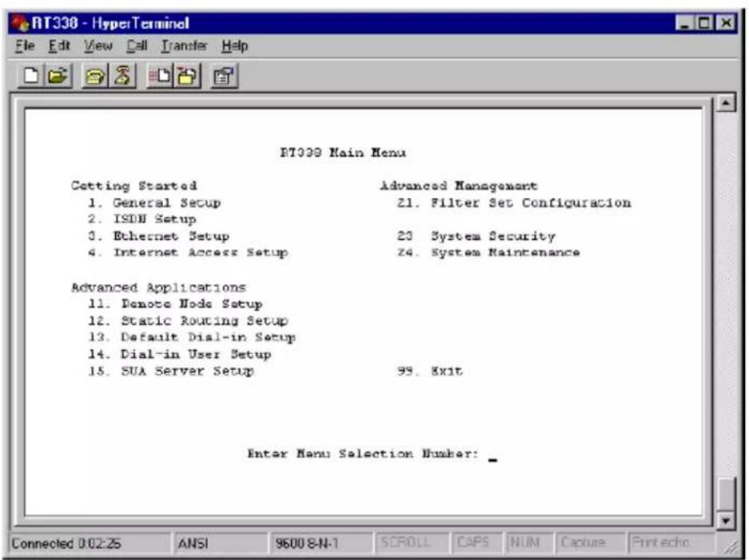Viewport: 749px width, 560px height.
Task: Click the 'Advanced Applications' section heading
Action: [x=158, y=288]
